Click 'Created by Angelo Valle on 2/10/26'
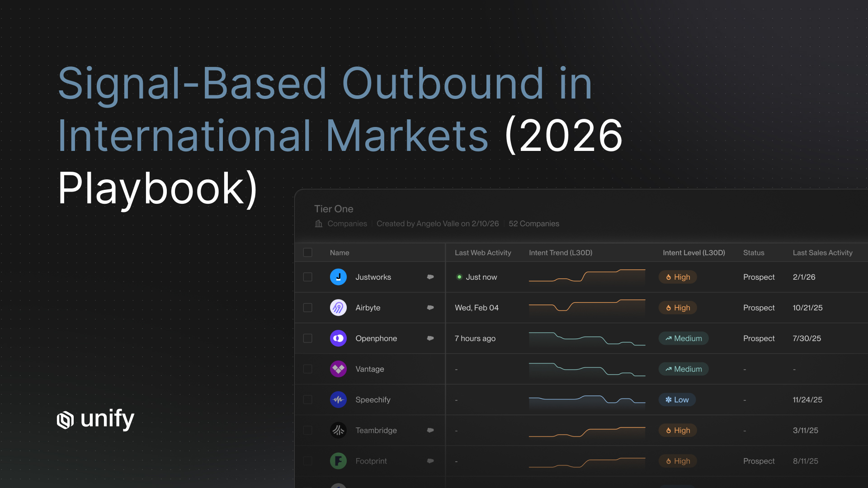 pos(438,224)
